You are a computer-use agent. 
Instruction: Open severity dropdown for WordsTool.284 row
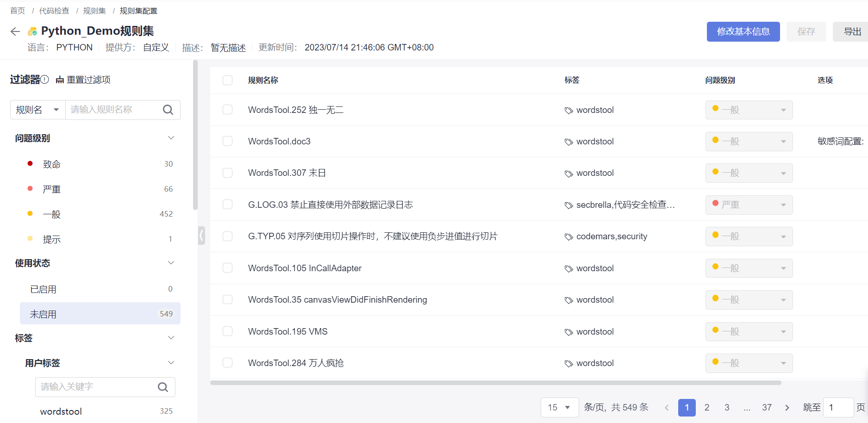coord(749,363)
